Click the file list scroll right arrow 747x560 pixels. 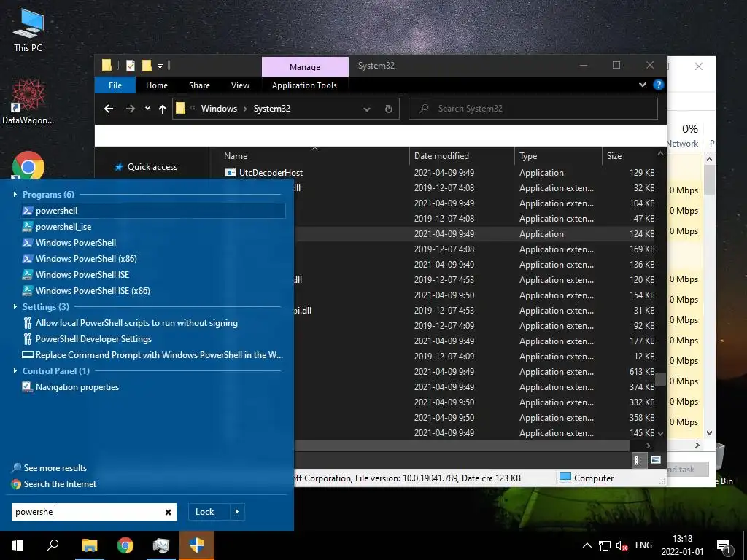click(x=649, y=446)
